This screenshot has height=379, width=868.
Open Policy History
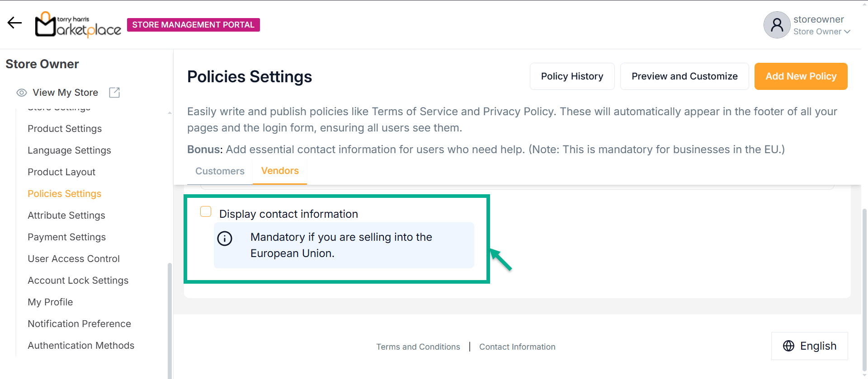(572, 76)
